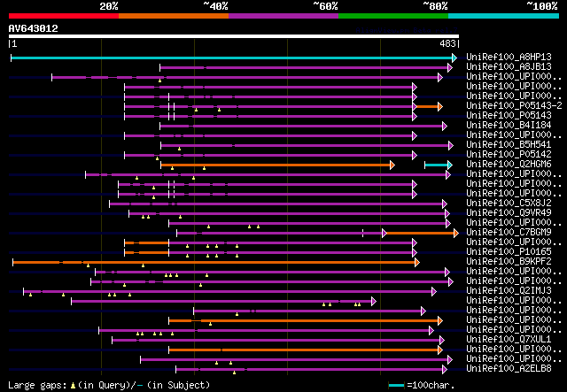The width and height of the screenshot is (567, 392).
Task: Click the UniRef100_A8HP13 hit label
Action: 509,58
